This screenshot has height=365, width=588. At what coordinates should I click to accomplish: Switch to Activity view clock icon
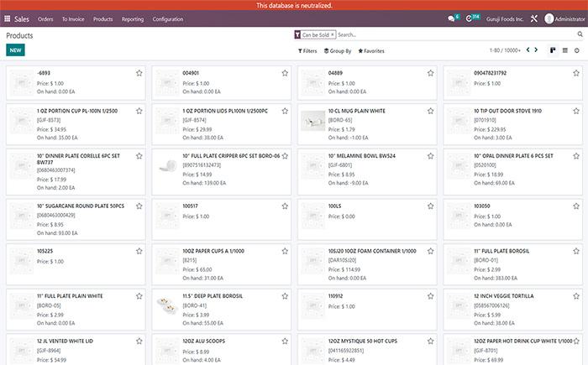577,50
